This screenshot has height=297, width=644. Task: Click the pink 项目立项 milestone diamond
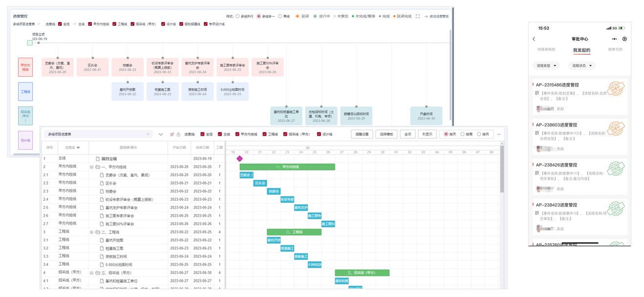coord(240,159)
